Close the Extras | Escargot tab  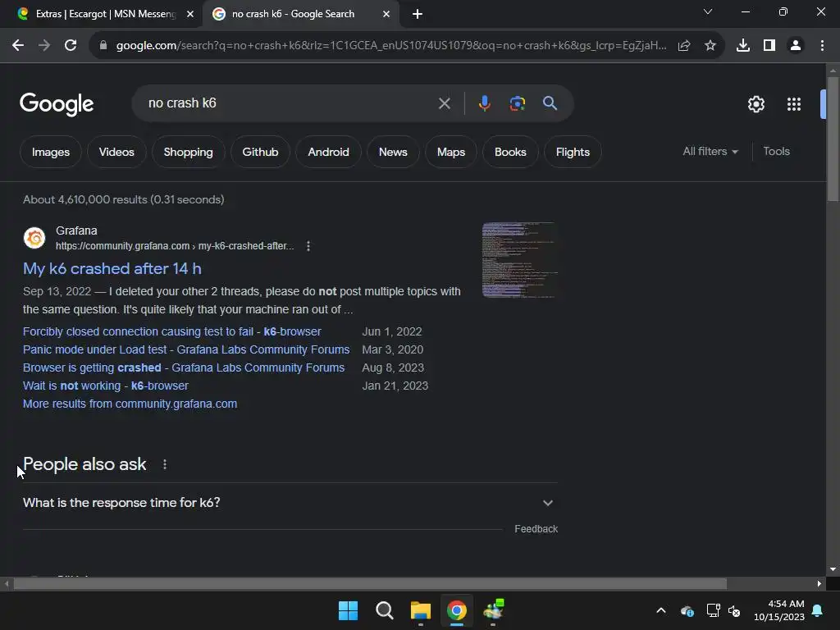[190, 15]
